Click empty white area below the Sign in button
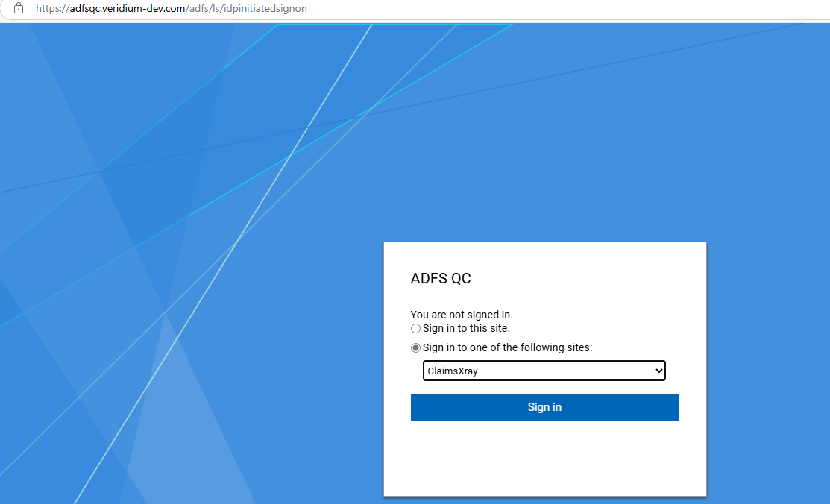The image size is (830, 504). pos(544,459)
